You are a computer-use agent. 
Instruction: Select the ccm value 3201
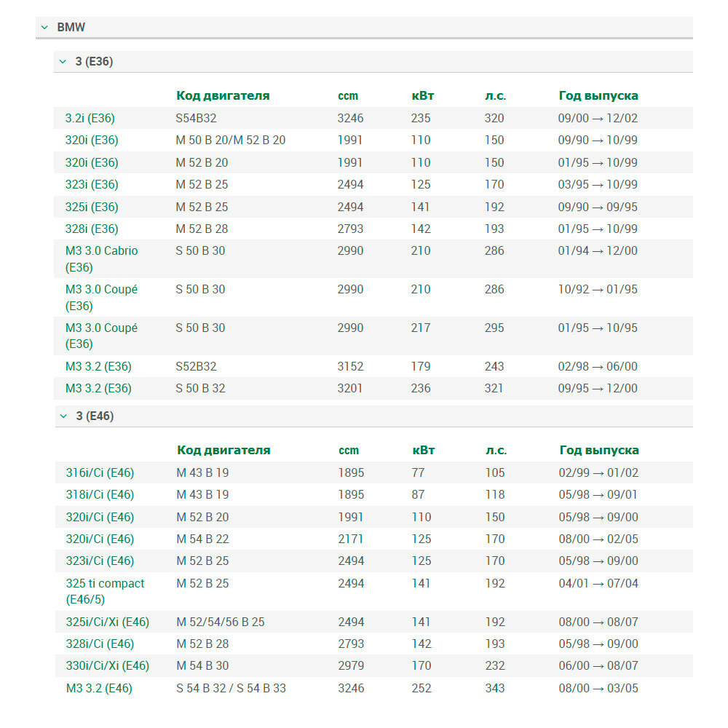(350, 389)
